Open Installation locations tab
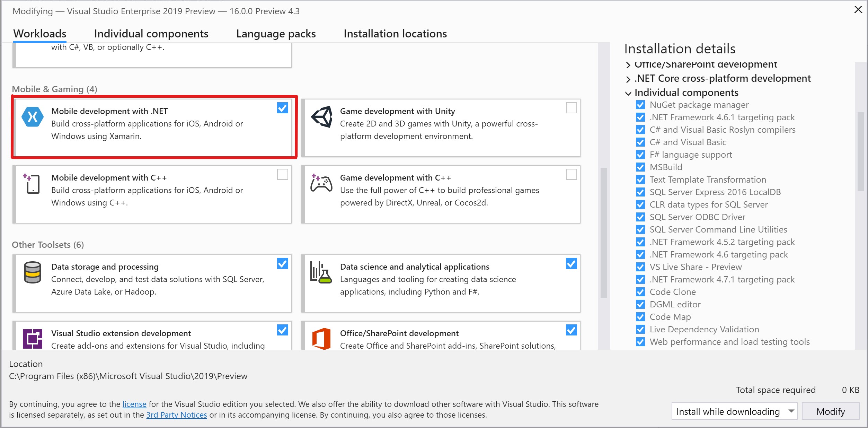Image resolution: width=868 pixels, height=428 pixels. point(395,34)
